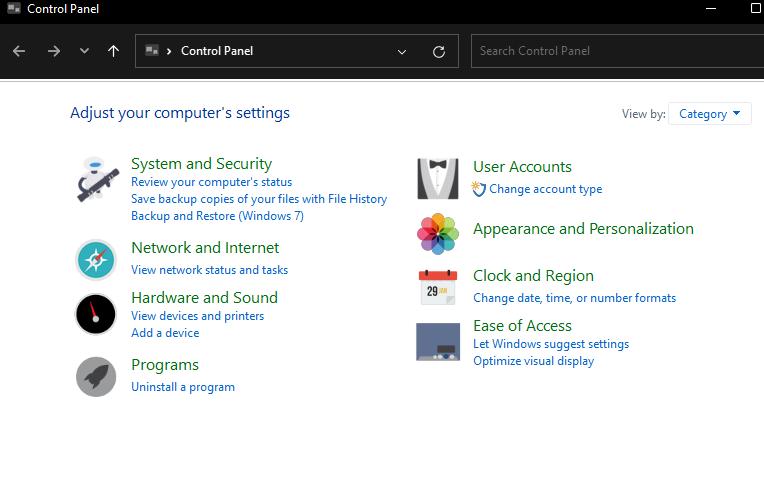
Task: Click the Control Panel breadcrumb in address bar
Action: pyautogui.click(x=216, y=51)
